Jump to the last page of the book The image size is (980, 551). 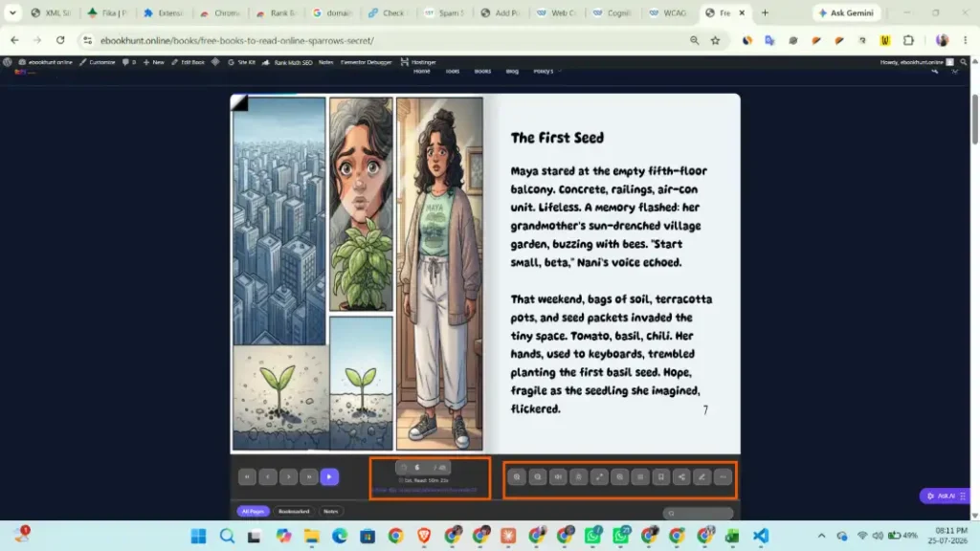[x=309, y=476]
